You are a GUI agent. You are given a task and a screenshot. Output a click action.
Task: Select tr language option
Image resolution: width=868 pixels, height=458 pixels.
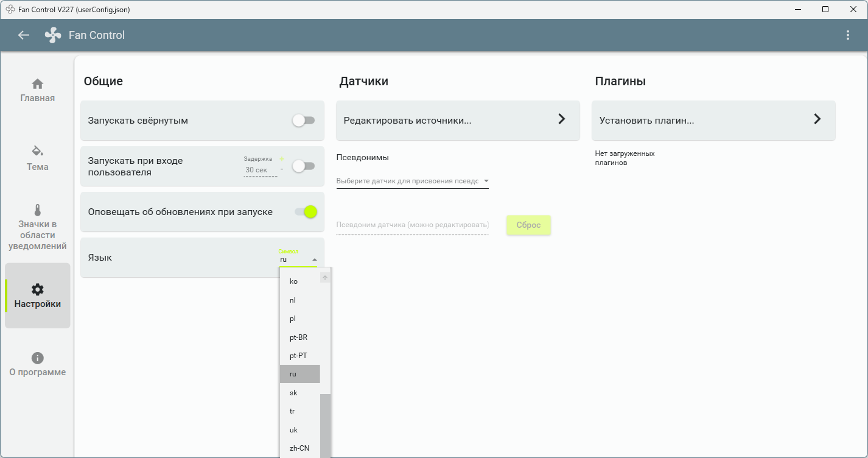click(x=300, y=411)
